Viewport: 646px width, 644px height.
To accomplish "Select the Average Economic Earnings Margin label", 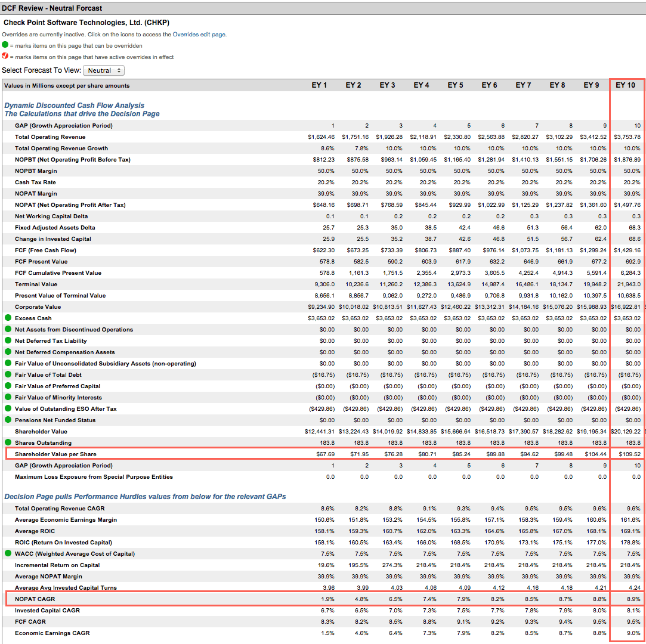I will point(66,520).
